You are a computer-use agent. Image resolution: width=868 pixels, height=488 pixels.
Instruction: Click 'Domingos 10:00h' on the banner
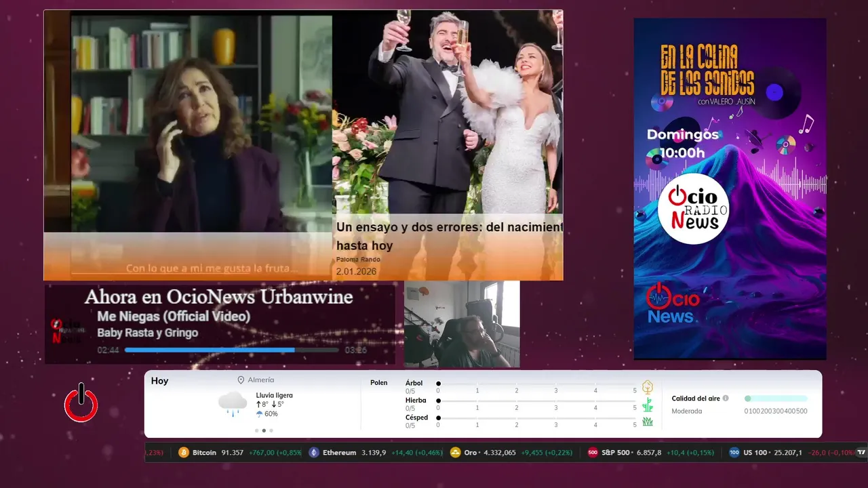click(x=682, y=144)
